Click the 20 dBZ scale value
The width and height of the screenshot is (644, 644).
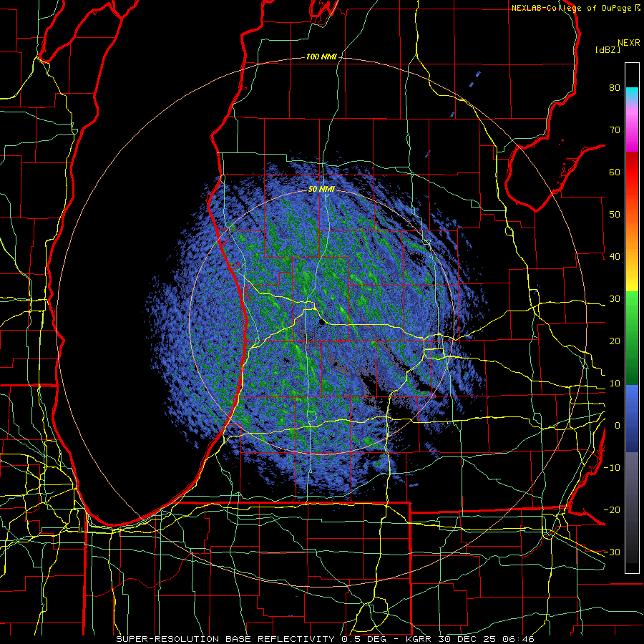pos(615,341)
